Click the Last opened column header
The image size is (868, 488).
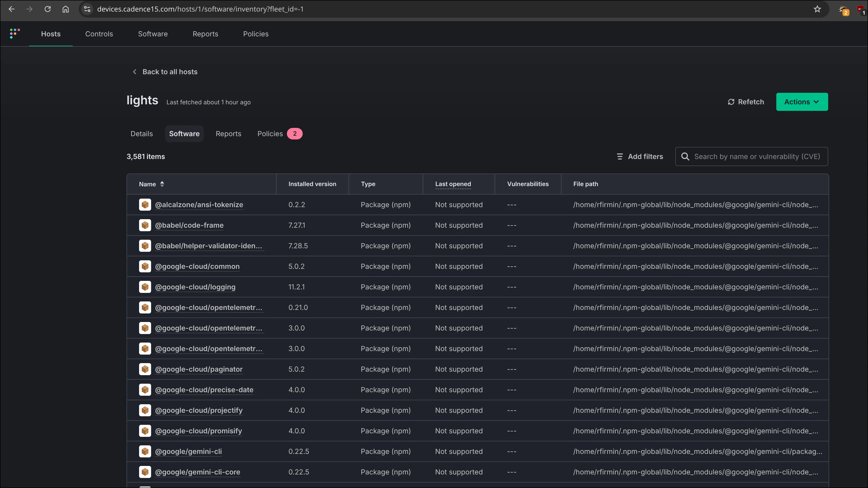453,184
